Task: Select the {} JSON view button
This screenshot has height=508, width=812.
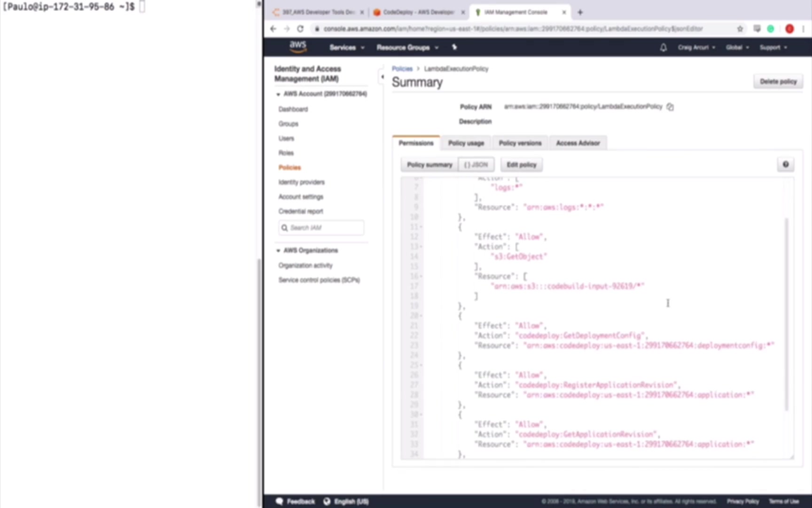Action: click(x=476, y=165)
